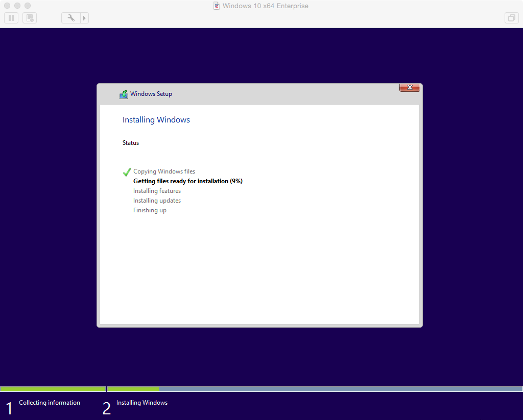Open the VM snapshots button
The width and height of the screenshot is (523, 420).
pos(30,18)
